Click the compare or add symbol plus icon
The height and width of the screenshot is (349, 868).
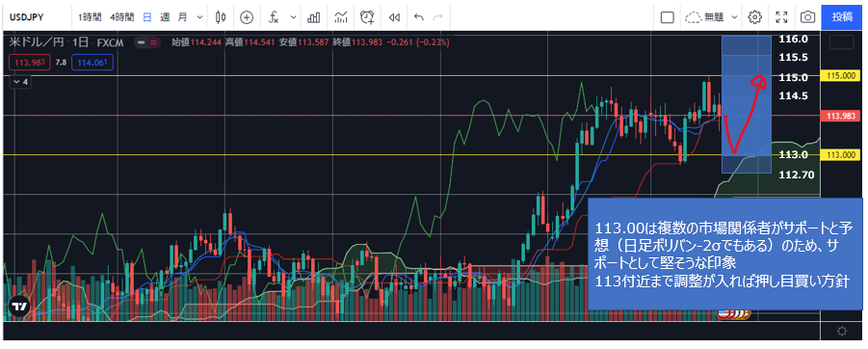pos(247,17)
